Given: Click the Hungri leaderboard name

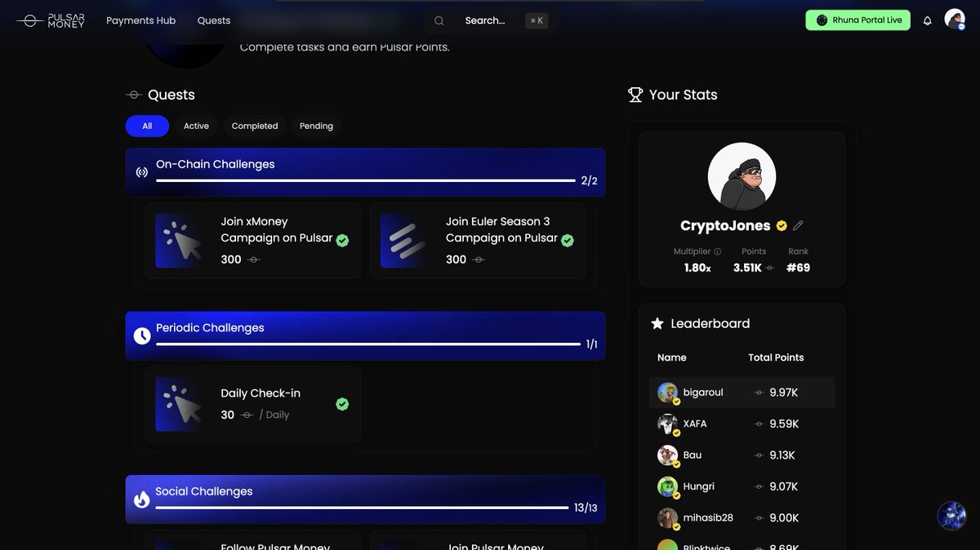Looking at the screenshot, I should (x=699, y=486).
